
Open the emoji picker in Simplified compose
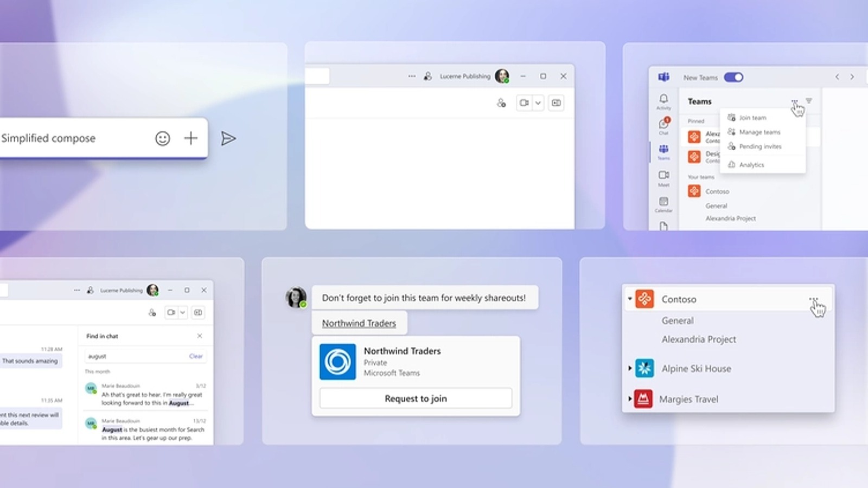[162, 138]
